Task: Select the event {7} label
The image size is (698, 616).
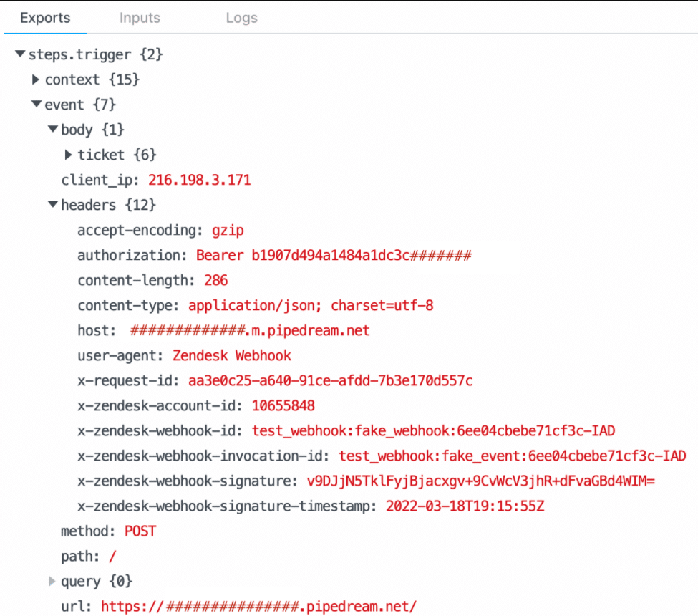Action: [x=80, y=105]
